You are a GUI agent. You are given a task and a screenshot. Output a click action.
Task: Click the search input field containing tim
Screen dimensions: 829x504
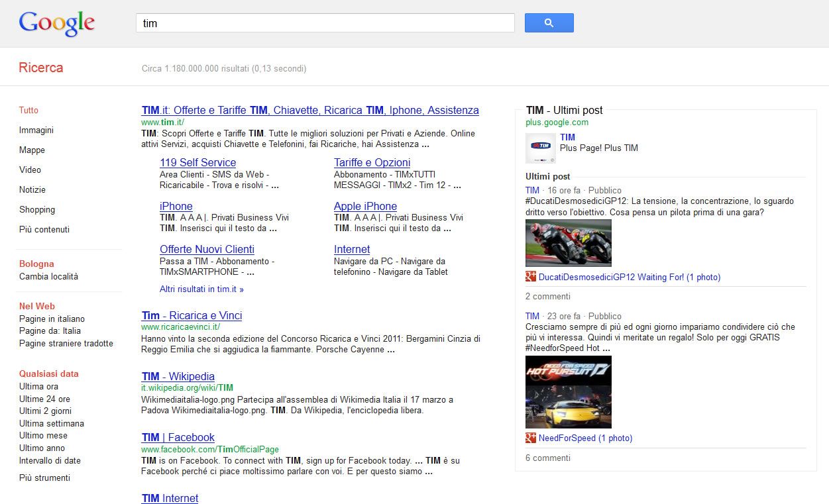pyautogui.click(x=325, y=23)
